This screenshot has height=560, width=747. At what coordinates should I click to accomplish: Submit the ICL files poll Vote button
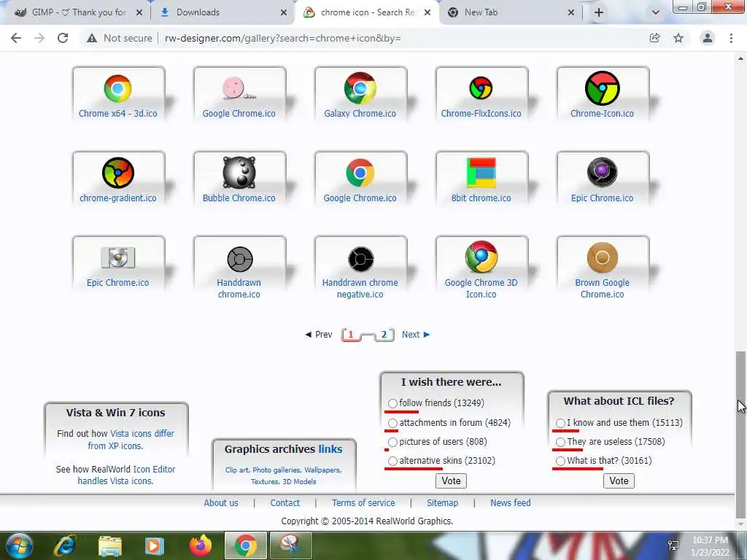(619, 481)
